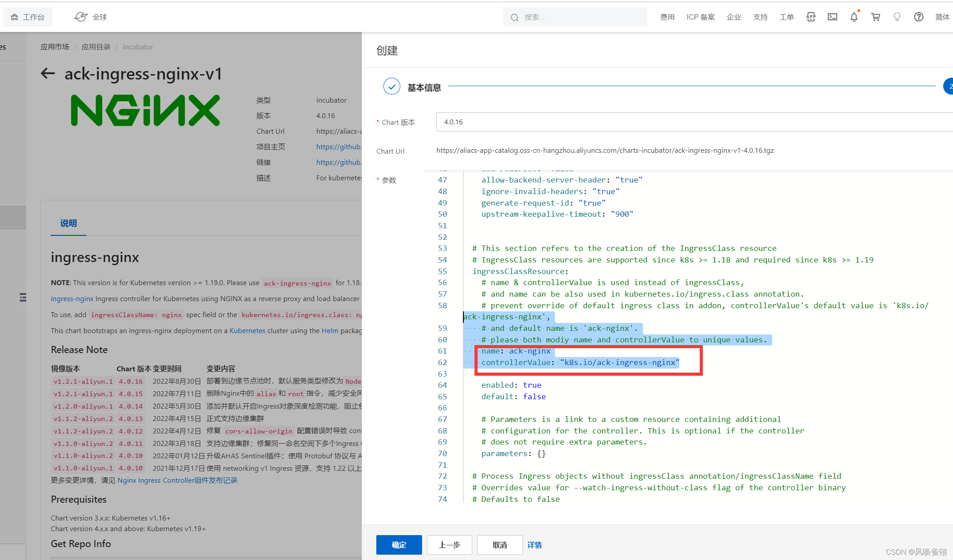953x560 pixels.
Task: Open the APP mobile icon in header
Action: (x=811, y=17)
